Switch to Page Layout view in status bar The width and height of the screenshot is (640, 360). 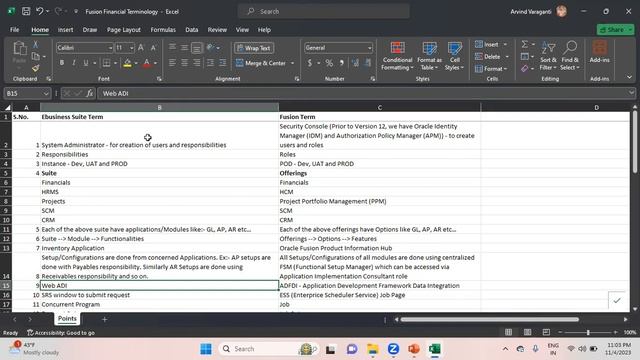tap(527, 332)
